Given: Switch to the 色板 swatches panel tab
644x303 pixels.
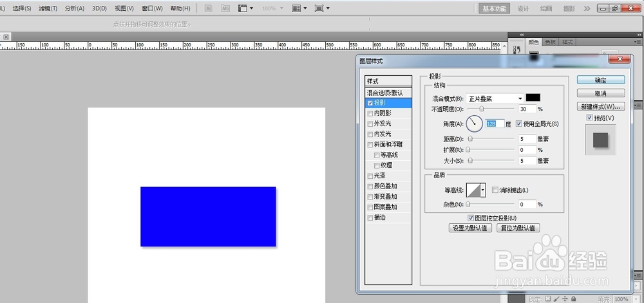Looking at the screenshot, I should click(550, 42).
